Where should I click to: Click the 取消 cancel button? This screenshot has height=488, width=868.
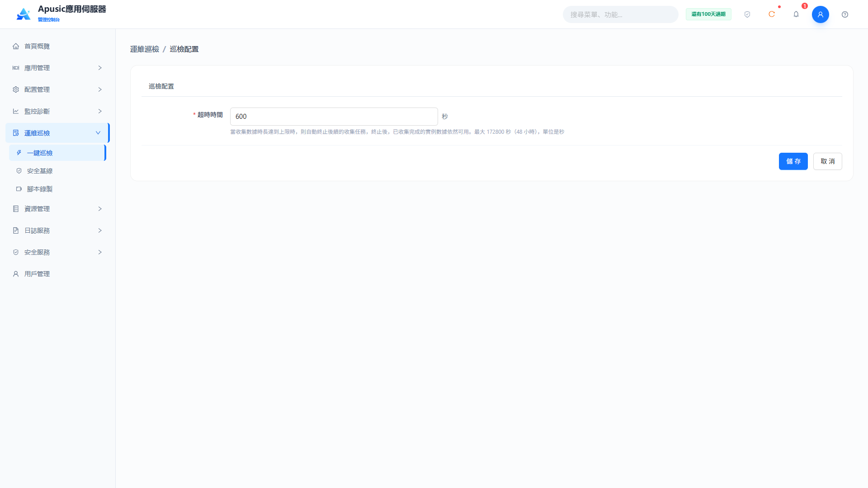click(827, 161)
